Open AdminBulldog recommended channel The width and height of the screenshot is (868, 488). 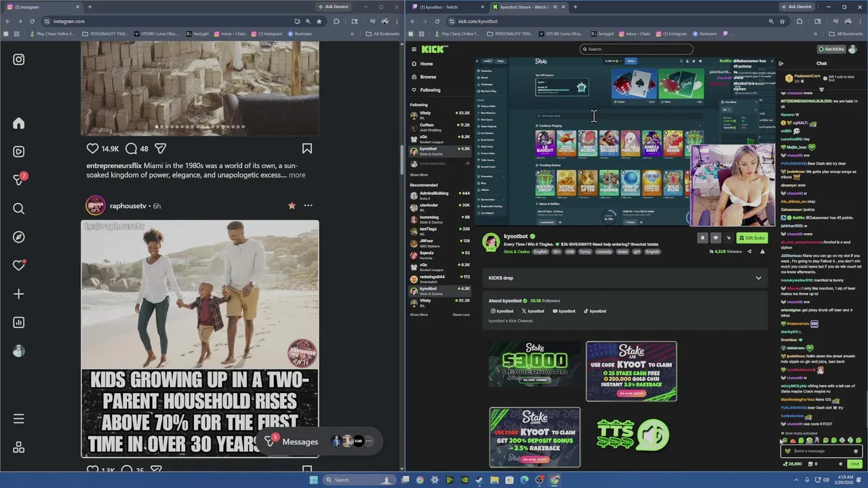439,195
